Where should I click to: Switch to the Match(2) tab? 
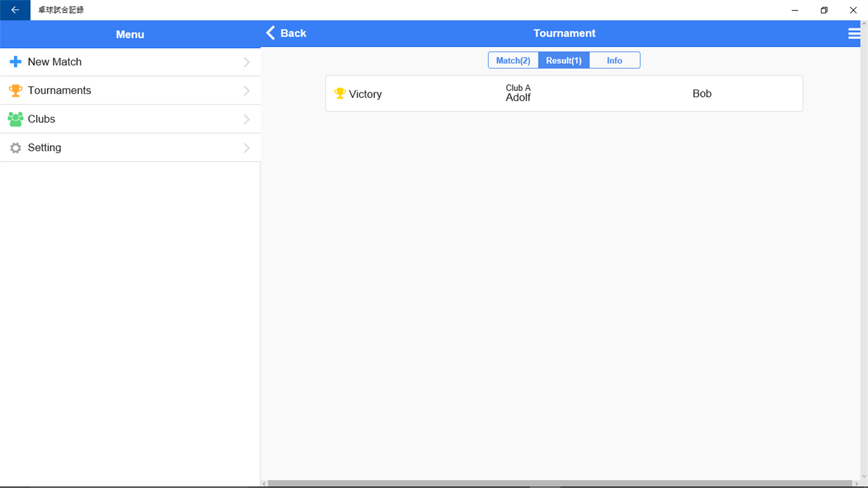click(513, 60)
